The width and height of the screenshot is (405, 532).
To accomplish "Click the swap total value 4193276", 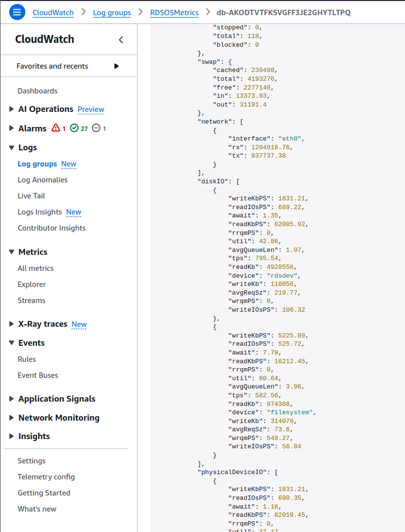I will (261, 79).
